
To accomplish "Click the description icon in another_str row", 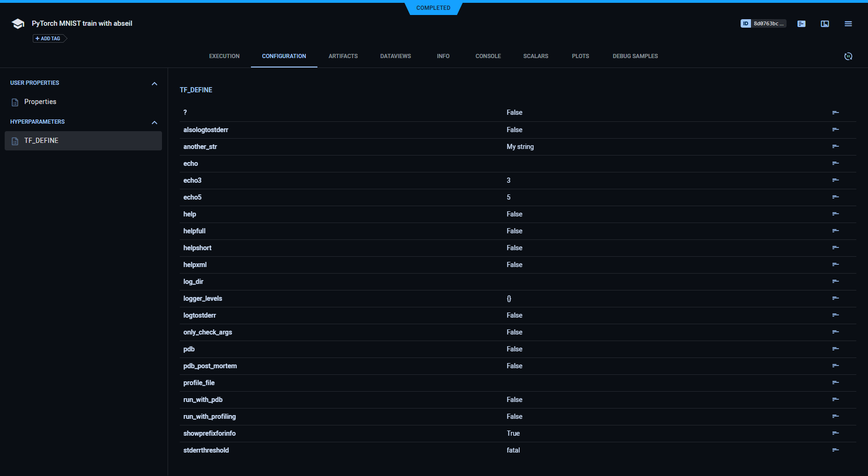I will [x=835, y=147].
